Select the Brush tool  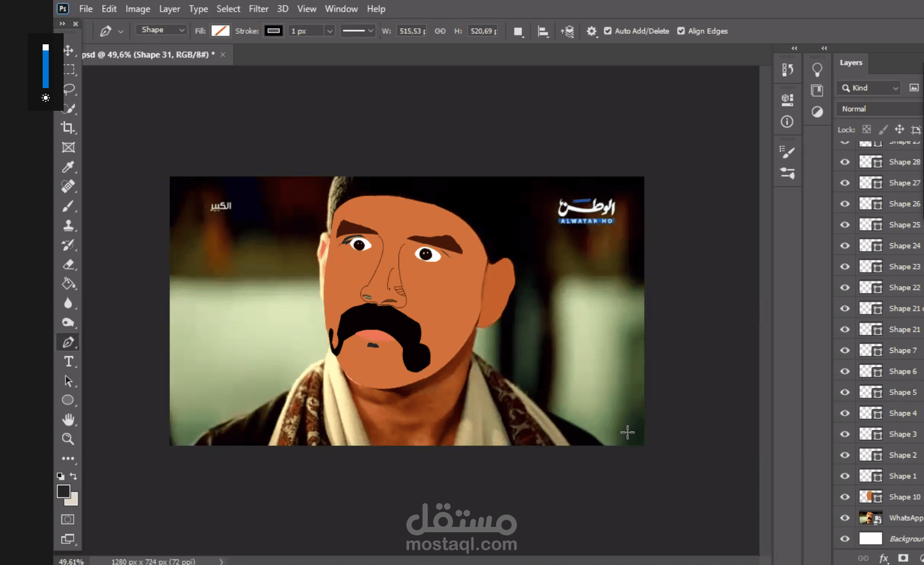point(68,206)
